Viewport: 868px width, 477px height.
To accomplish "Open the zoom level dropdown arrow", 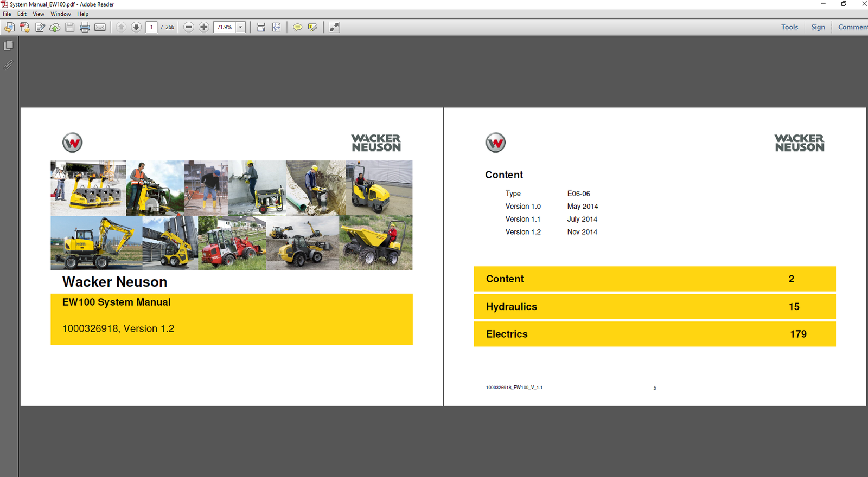I will 240,27.
